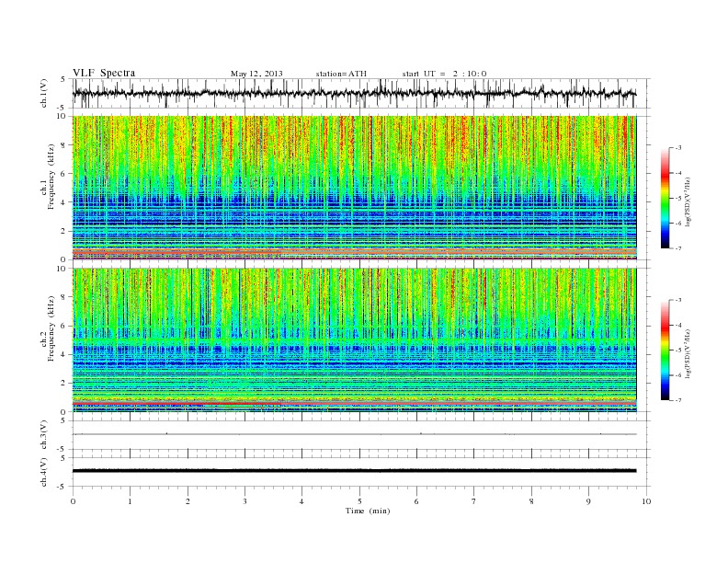Image resolution: width=728 pixels, height=563 pixels.
Task: Click time axis tick label '3'
Action: click(x=245, y=501)
